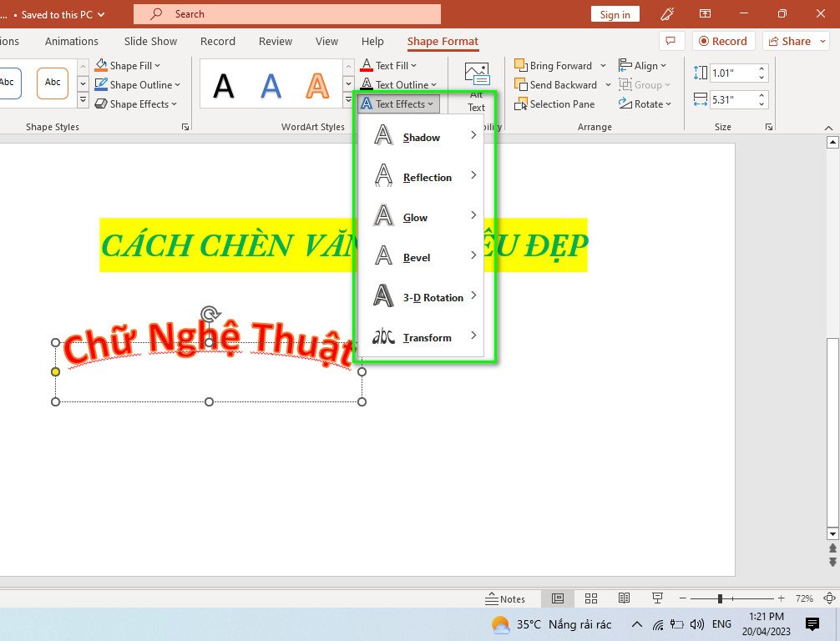This screenshot has height=641, width=840.
Task: Decrease shape width stepper down arrow
Action: 762,103
